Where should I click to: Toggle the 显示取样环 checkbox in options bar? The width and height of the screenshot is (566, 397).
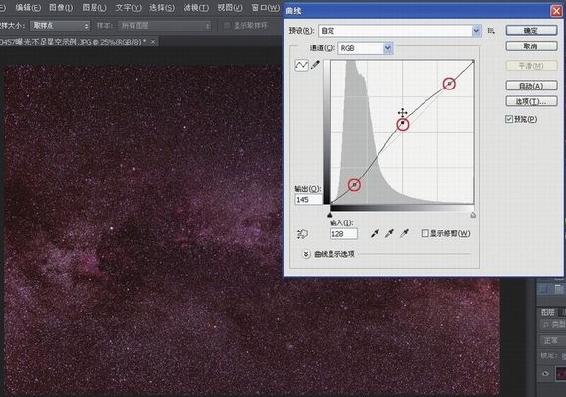point(227,26)
